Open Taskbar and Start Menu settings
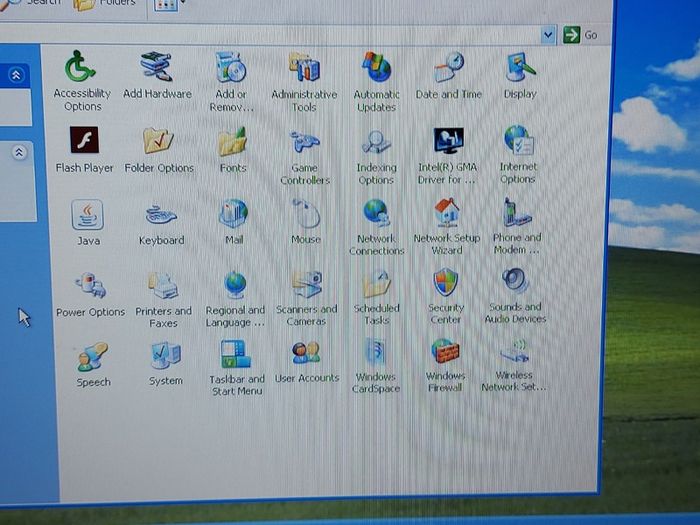 pyautogui.click(x=237, y=368)
